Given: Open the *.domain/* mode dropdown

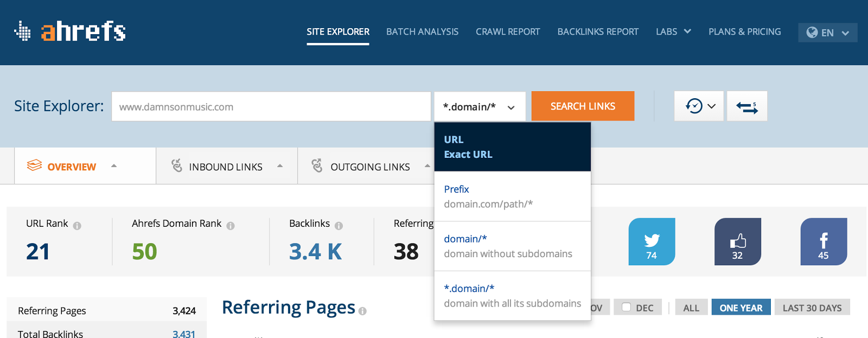Looking at the screenshot, I should (x=480, y=107).
